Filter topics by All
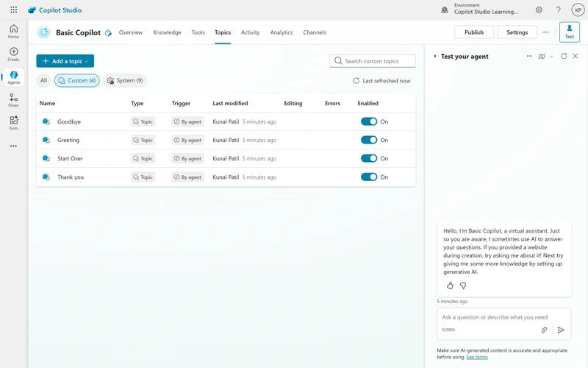Viewport: 588px width, 368px height. [43, 80]
